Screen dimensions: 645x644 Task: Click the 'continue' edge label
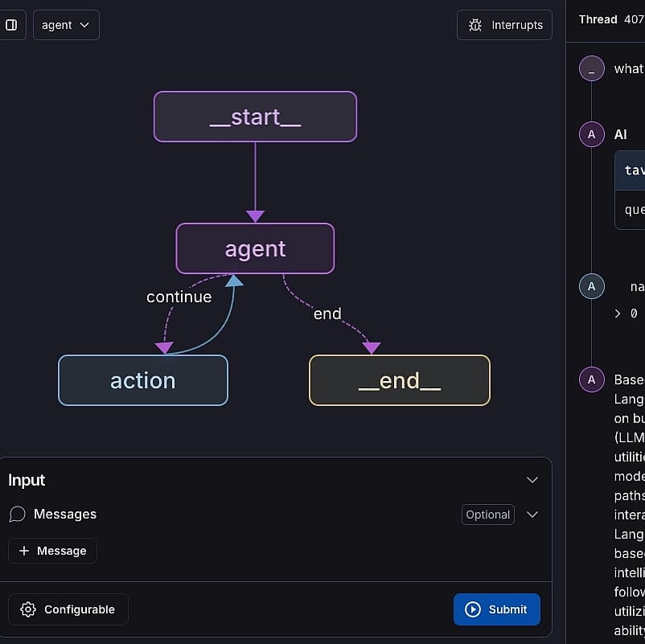(179, 297)
